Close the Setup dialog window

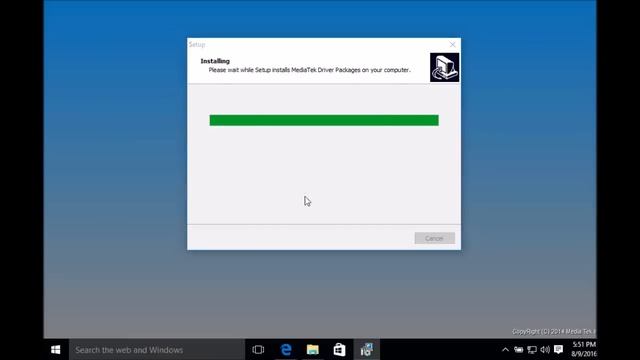[452, 44]
